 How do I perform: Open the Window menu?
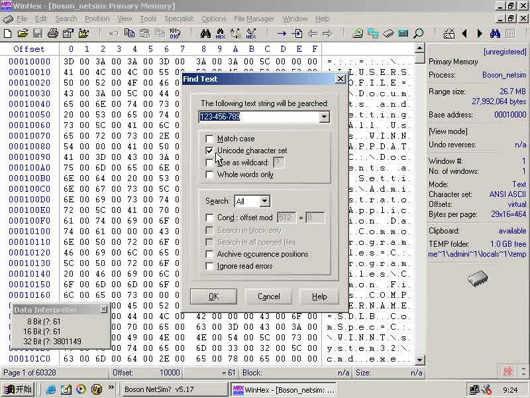[295, 19]
